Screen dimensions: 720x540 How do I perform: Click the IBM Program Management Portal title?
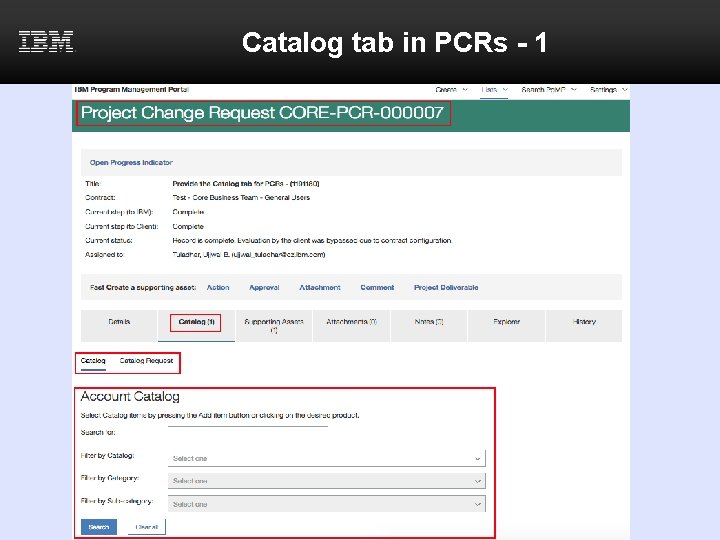[131, 89]
